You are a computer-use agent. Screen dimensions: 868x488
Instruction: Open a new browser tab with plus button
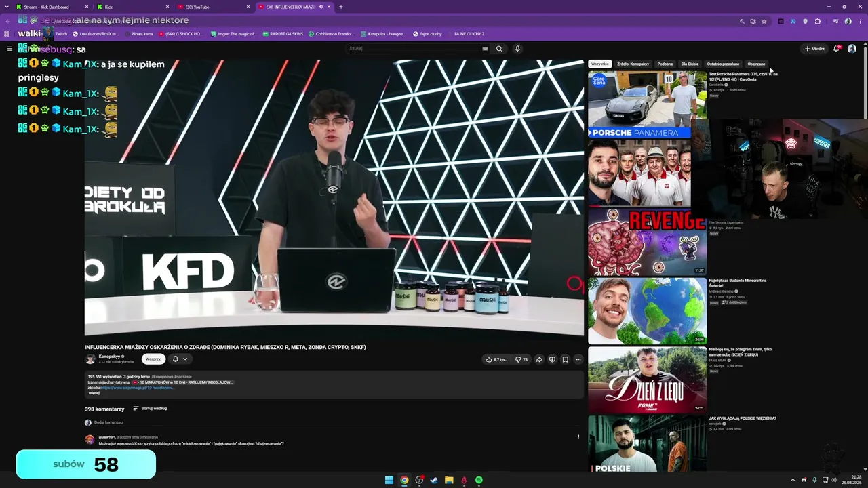coord(341,7)
